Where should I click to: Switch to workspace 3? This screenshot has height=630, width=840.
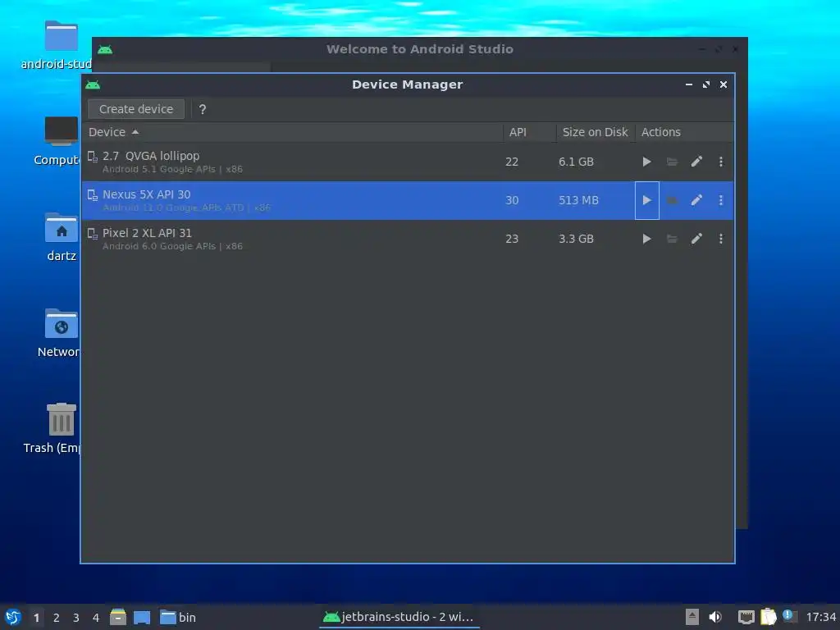click(x=76, y=618)
